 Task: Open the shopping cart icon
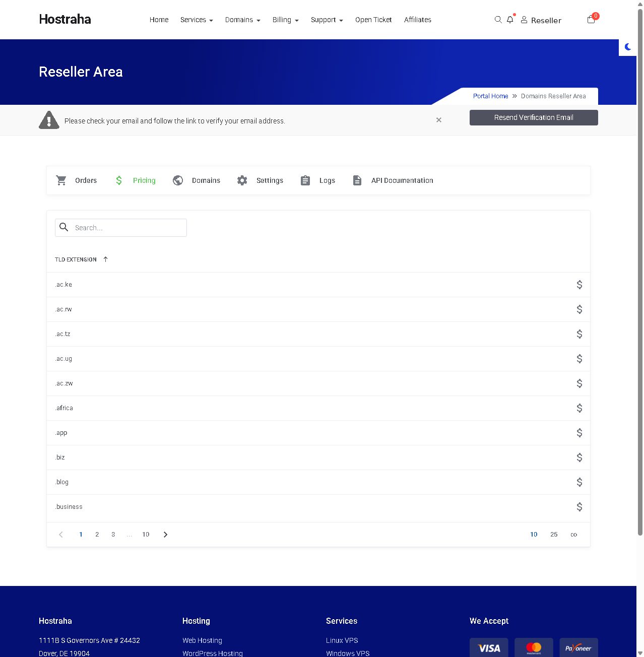591,20
